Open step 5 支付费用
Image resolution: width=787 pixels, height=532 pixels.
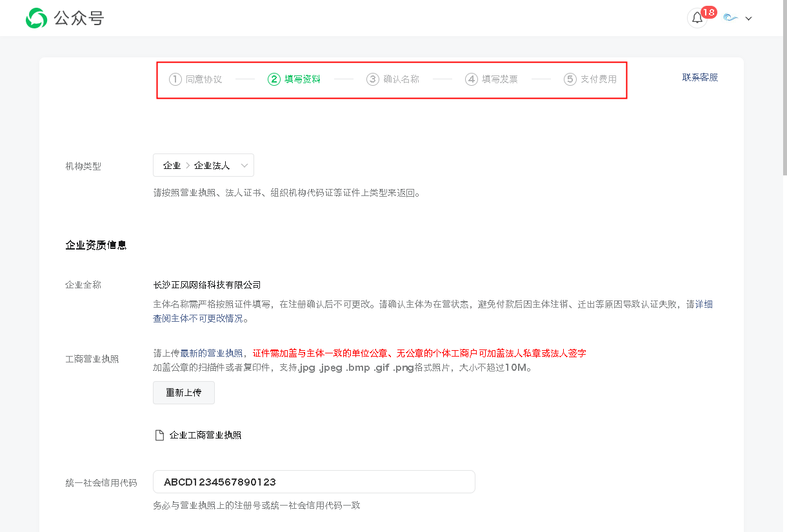[590, 79]
